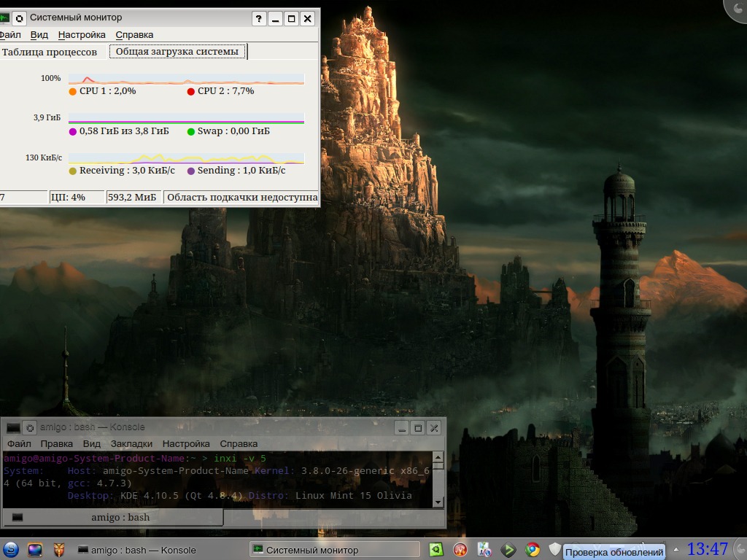Click the 'CPU 1 : 2,0%' label

(108, 91)
